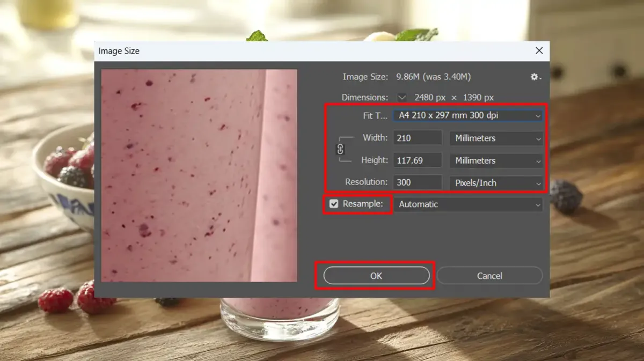This screenshot has height=361, width=644.
Task: Uncheck the Resample checkbox
Action: [x=334, y=204]
